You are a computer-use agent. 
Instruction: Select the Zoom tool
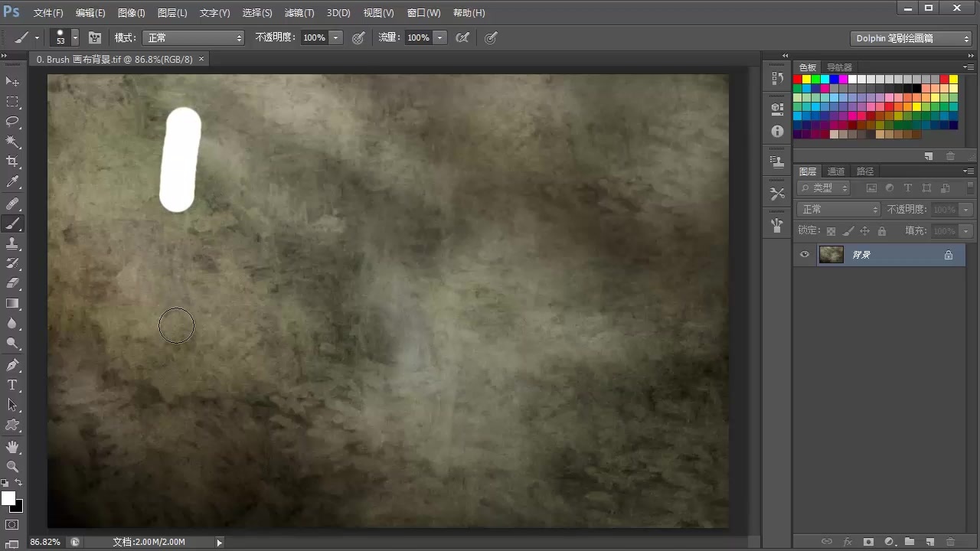point(13,467)
